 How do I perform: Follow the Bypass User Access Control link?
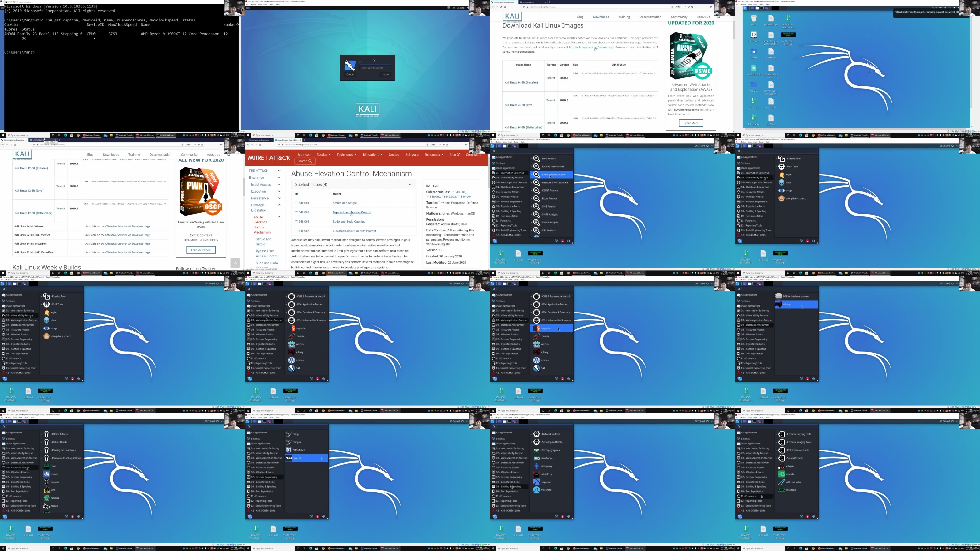pyautogui.click(x=352, y=212)
